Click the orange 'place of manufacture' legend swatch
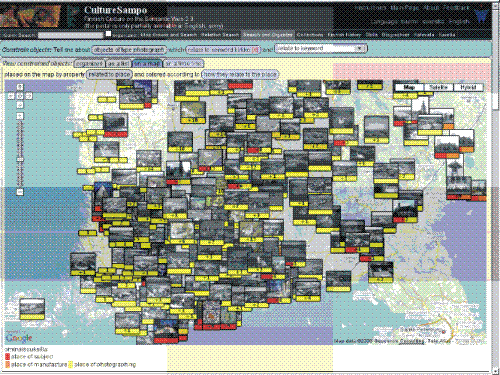 click(x=7, y=365)
